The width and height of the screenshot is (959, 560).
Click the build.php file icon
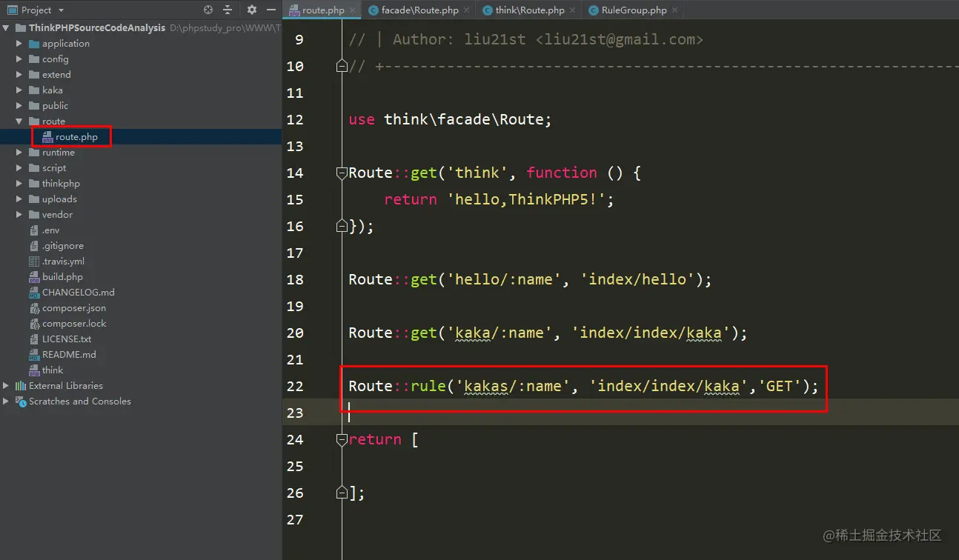[x=34, y=277]
